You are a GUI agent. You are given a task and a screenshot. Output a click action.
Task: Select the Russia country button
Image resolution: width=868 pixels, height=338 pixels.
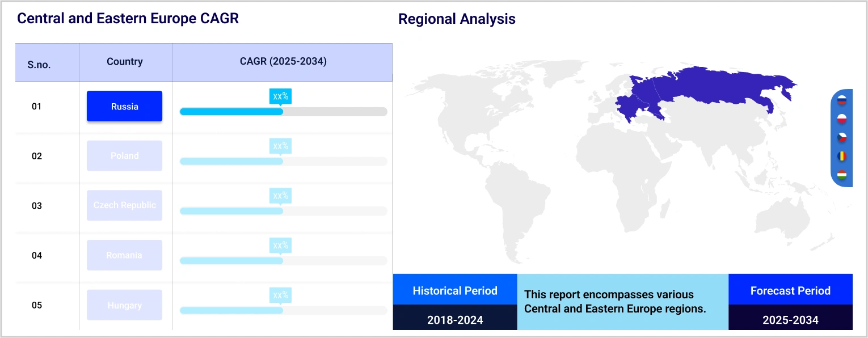tap(124, 106)
